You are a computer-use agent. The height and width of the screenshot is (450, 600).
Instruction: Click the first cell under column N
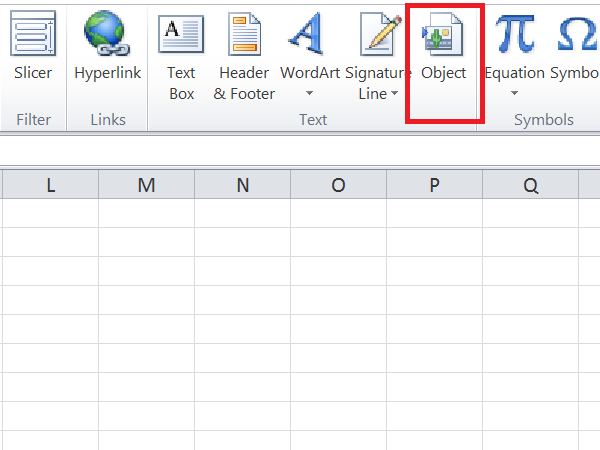point(243,214)
